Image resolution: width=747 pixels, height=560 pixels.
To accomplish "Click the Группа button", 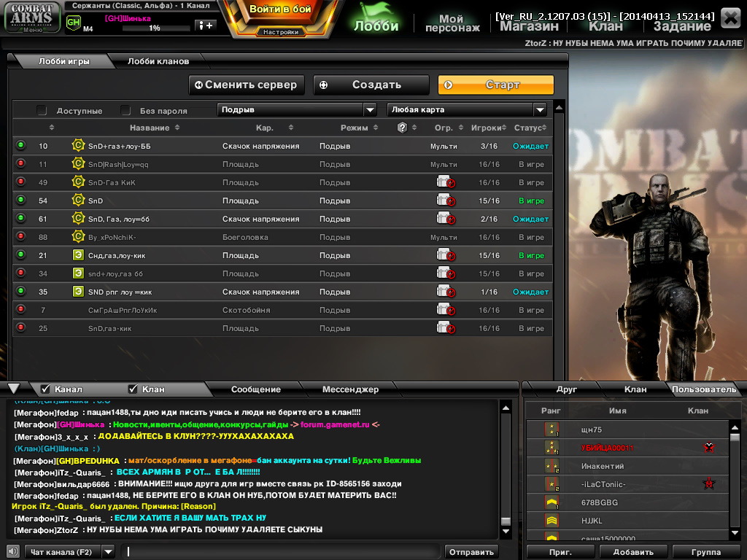I will pos(705,552).
